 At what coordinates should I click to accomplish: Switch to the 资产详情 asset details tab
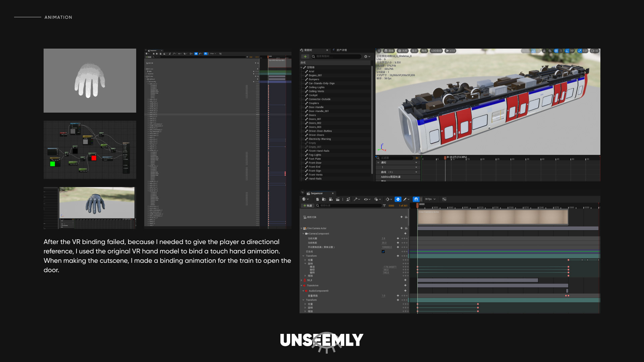click(x=341, y=50)
